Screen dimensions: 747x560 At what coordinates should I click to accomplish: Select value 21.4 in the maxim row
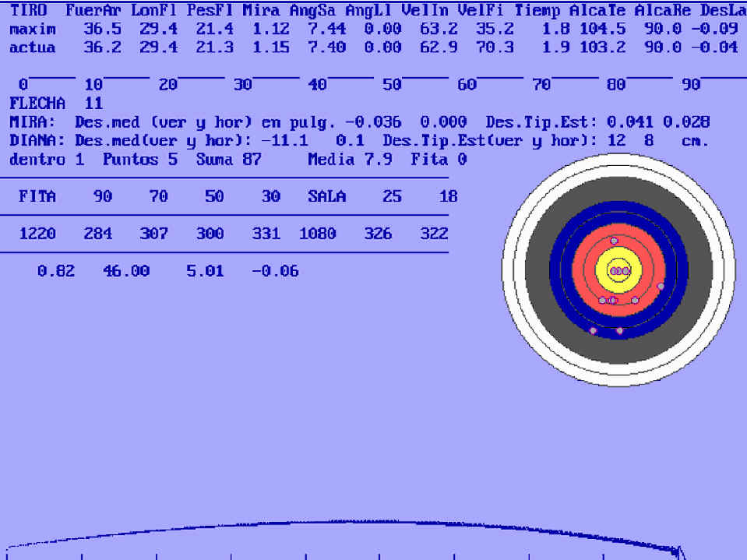point(214,29)
